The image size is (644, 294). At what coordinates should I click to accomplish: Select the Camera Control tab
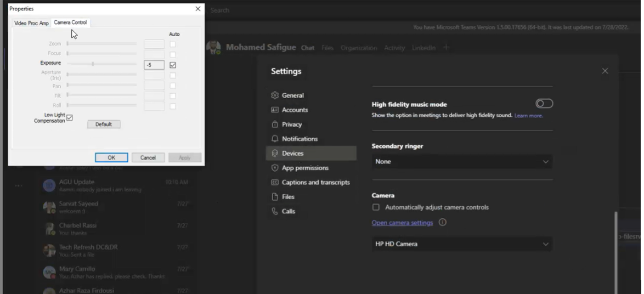tap(70, 22)
